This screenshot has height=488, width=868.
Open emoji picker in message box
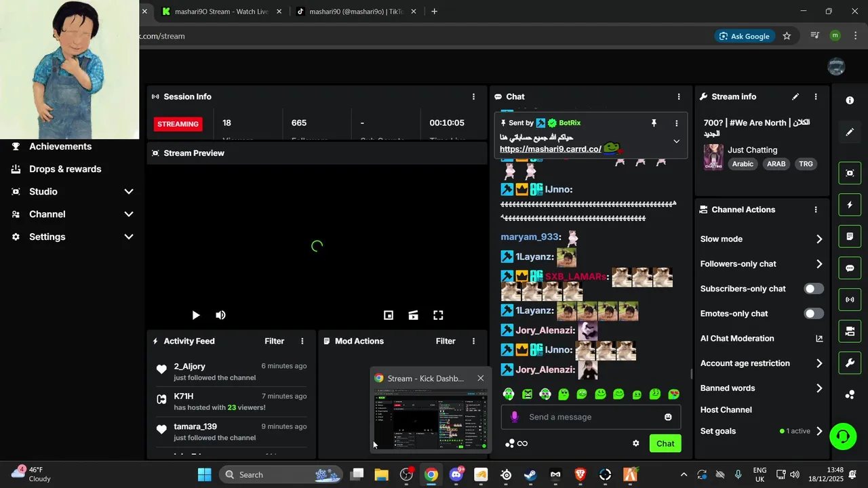click(668, 418)
